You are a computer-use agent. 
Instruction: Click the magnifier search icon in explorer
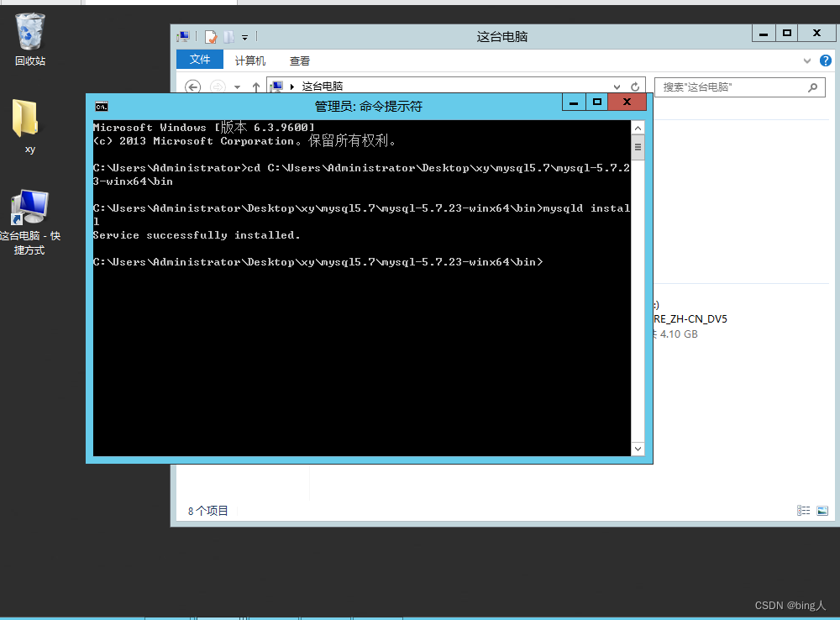tap(812, 87)
